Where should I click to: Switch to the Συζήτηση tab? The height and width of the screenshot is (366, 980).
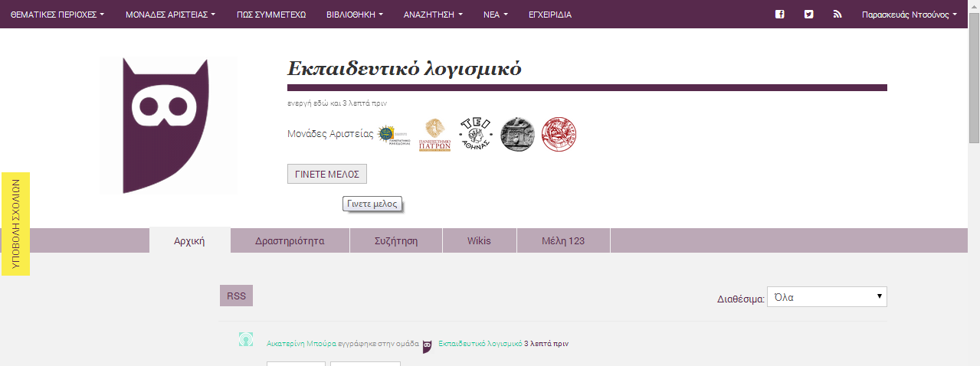point(396,240)
